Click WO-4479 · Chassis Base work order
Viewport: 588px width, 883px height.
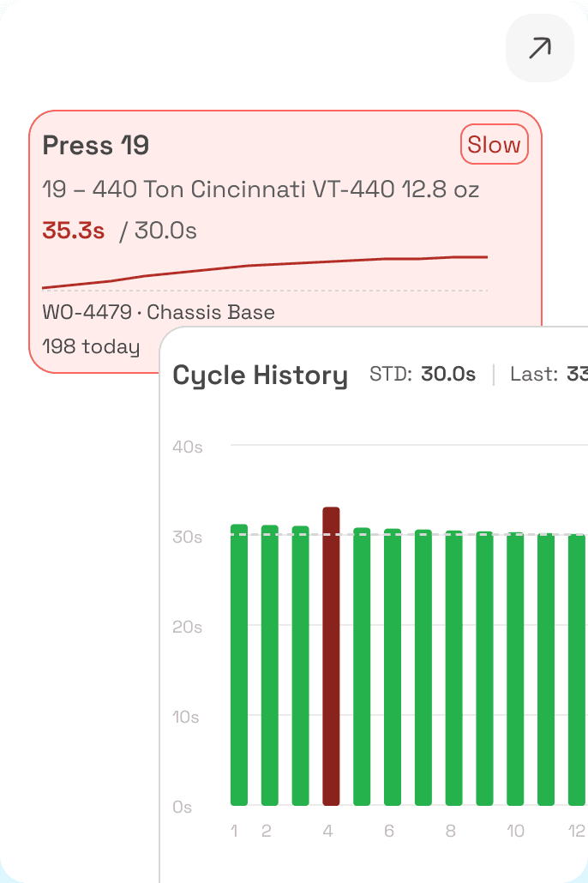[x=159, y=312]
